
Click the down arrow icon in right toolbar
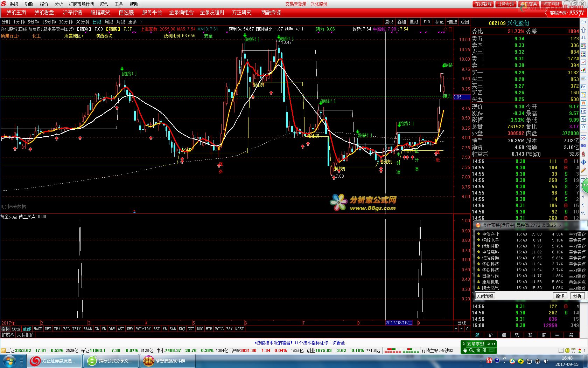pyautogui.click(x=583, y=38)
